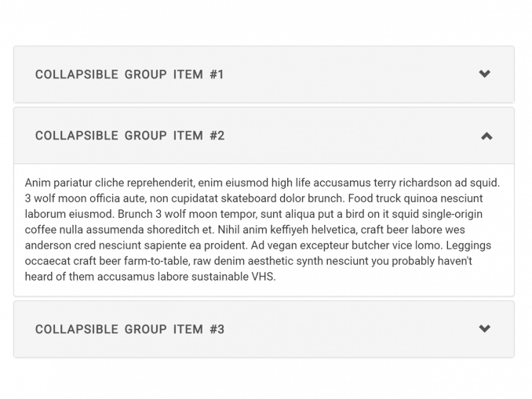Click the word "COLLAPSIBLE" in item #2 header
Viewport: 532px width, 399px height.
[x=76, y=136]
